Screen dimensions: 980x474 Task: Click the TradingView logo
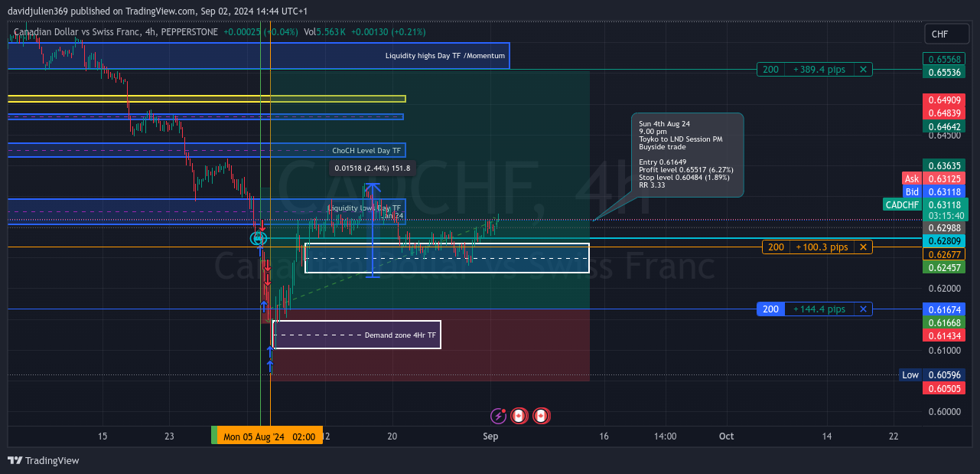pyautogui.click(x=44, y=460)
